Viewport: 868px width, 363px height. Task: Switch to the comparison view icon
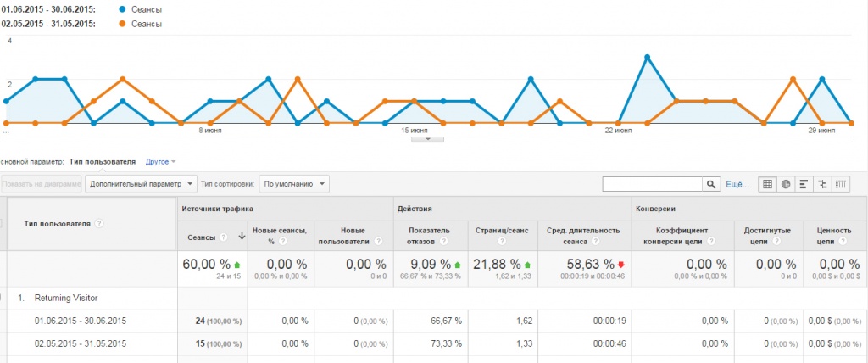click(822, 185)
